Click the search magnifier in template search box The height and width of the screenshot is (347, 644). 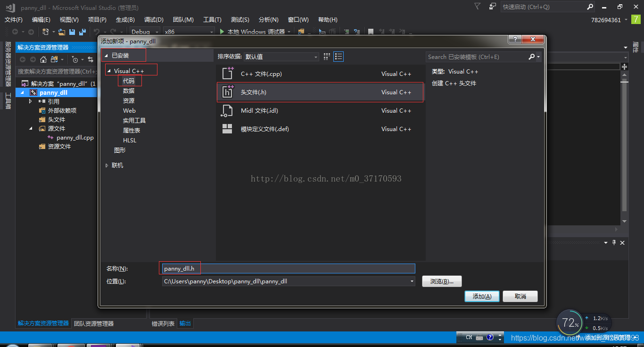532,57
